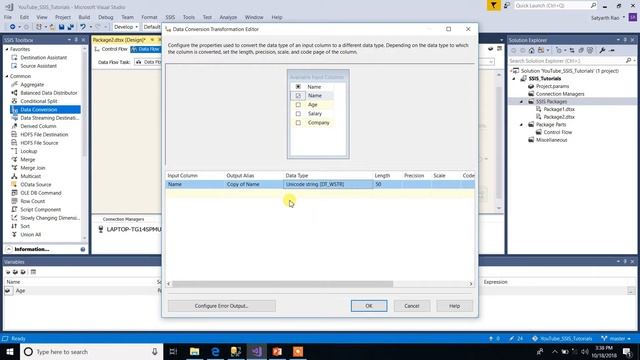Screen dimensions: 640x360
Task: Uncheck the Name input column checkbox
Action: point(298,96)
